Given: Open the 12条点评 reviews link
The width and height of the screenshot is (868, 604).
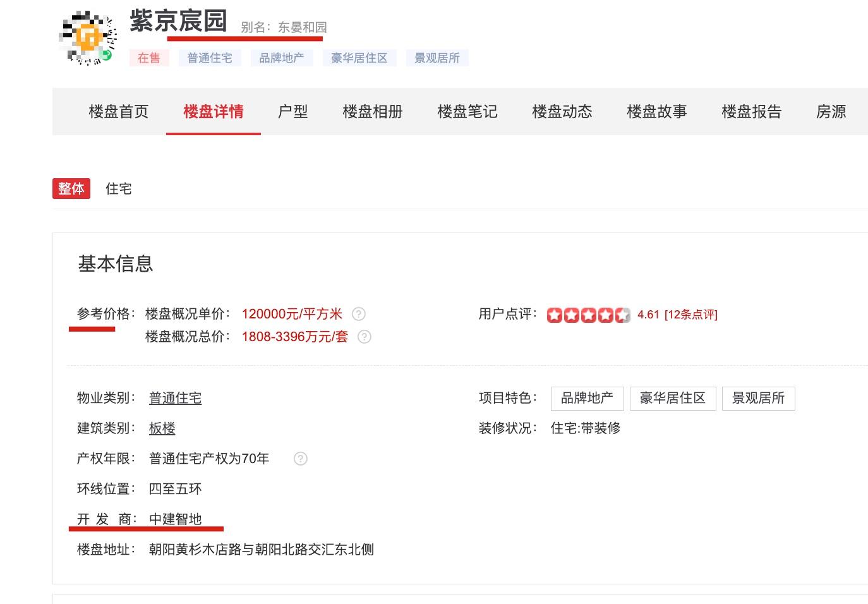Looking at the screenshot, I should [691, 315].
